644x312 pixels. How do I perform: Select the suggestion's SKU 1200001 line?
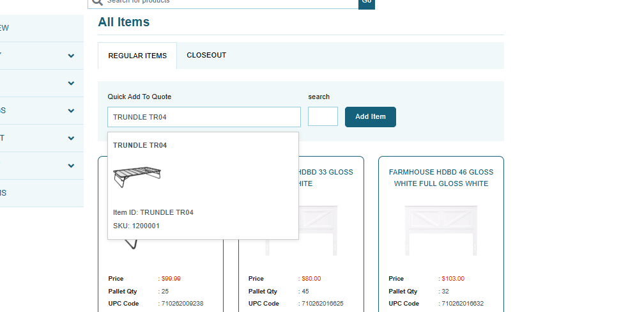[136, 226]
